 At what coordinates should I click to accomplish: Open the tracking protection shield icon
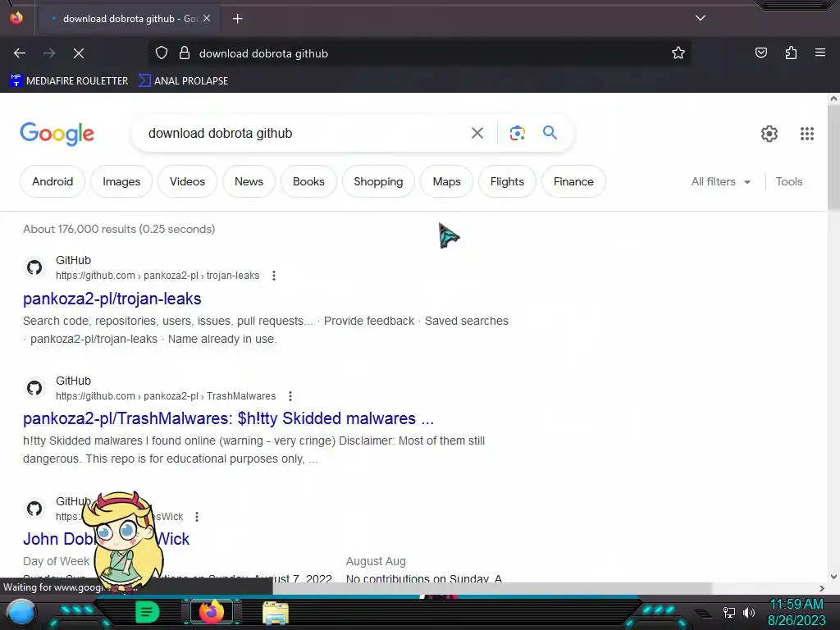point(162,53)
